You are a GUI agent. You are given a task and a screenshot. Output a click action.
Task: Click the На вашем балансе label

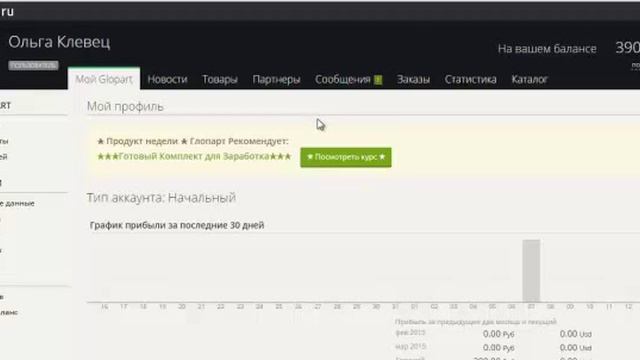[547, 49]
